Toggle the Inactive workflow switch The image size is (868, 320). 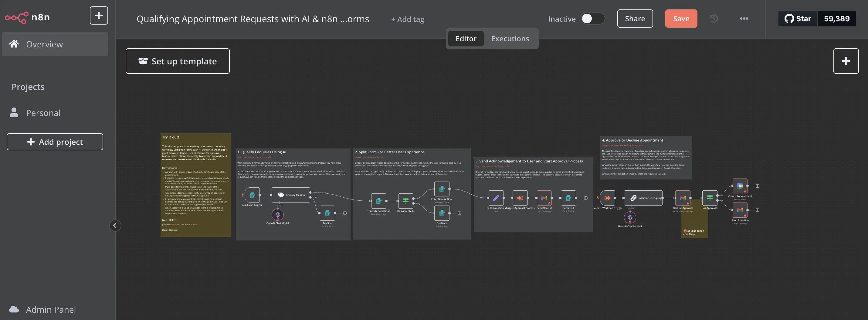click(x=593, y=19)
